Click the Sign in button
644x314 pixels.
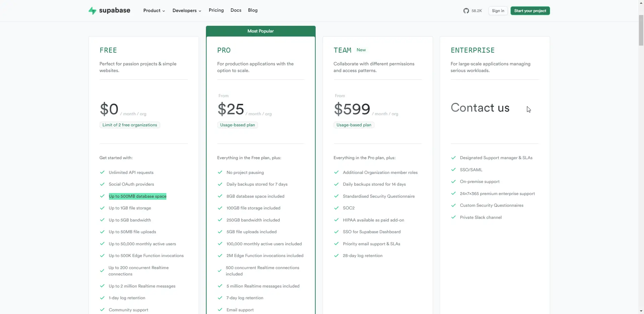tap(498, 11)
